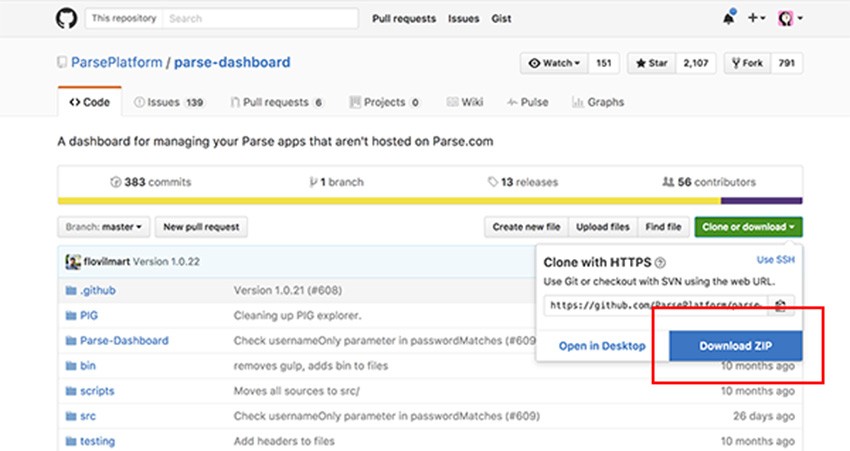Open the Version 1.0.22 commit message

point(166,261)
